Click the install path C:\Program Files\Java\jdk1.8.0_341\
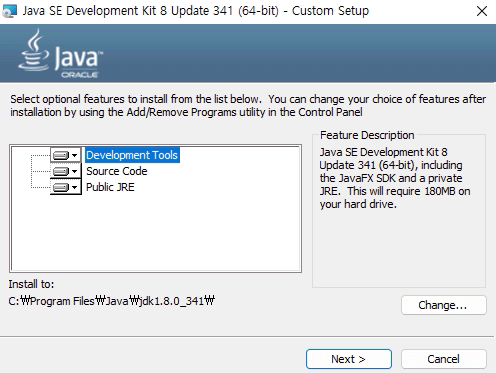The image size is (496, 373). pyautogui.click(x=112, y=301)
